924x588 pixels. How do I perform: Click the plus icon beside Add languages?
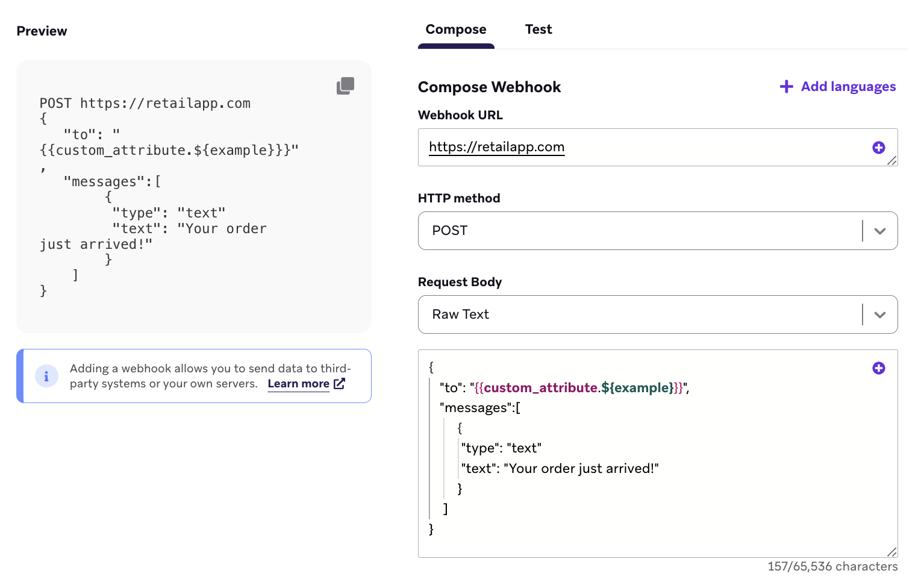(x=786, y=87)
